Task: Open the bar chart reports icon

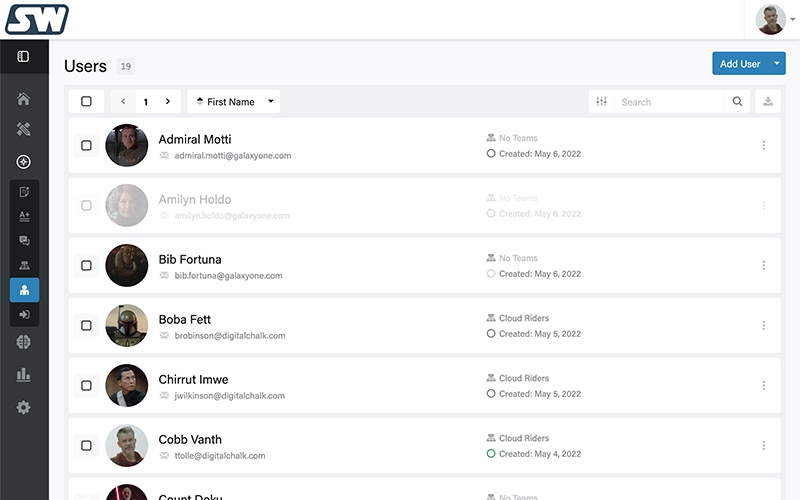Action: [x=24, y=375]
